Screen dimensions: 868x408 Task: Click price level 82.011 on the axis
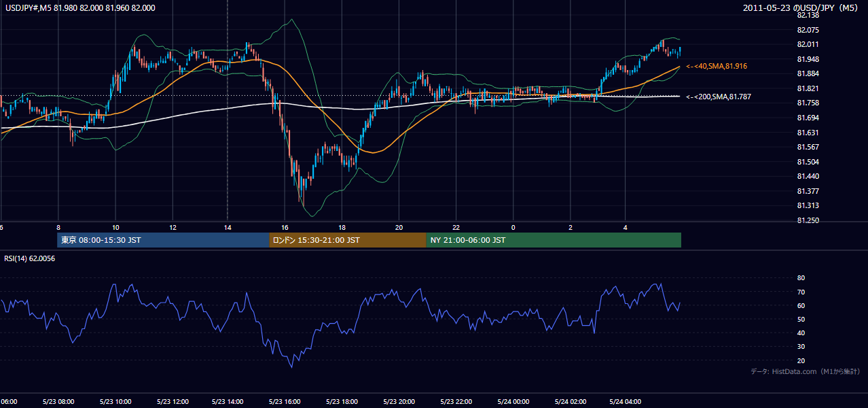(x=807, y=44)
